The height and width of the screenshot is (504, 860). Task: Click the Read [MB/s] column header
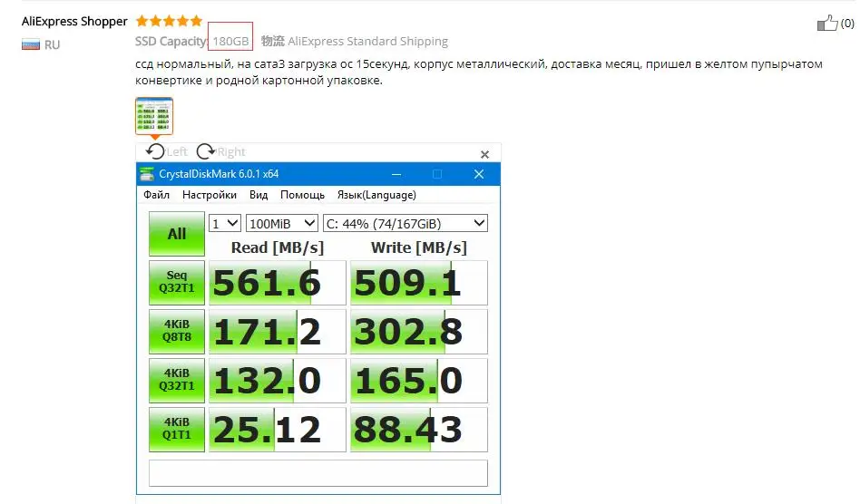pyautogui.click(x=278, y=247)
